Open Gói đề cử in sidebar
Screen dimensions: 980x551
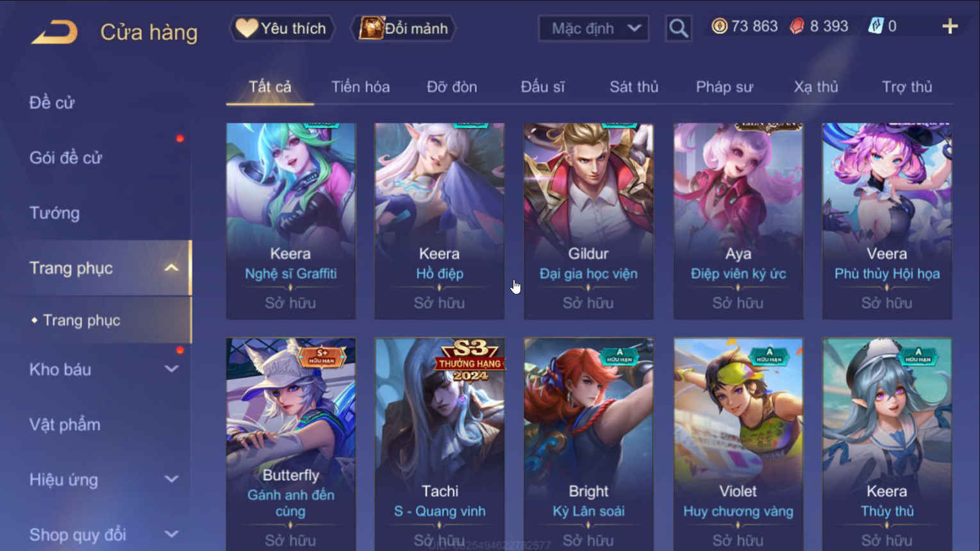(65, 158)
